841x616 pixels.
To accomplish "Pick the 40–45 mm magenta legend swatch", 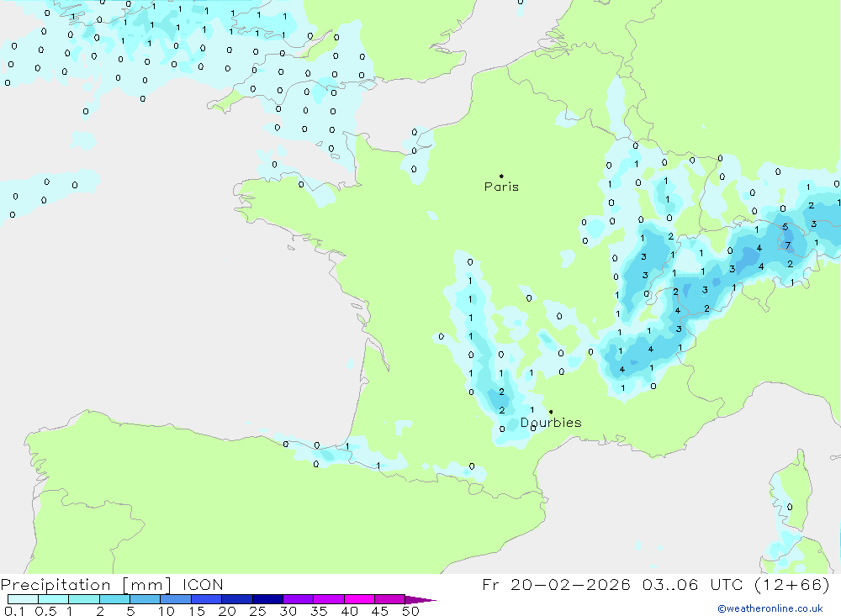I will [x=359, y=599].
